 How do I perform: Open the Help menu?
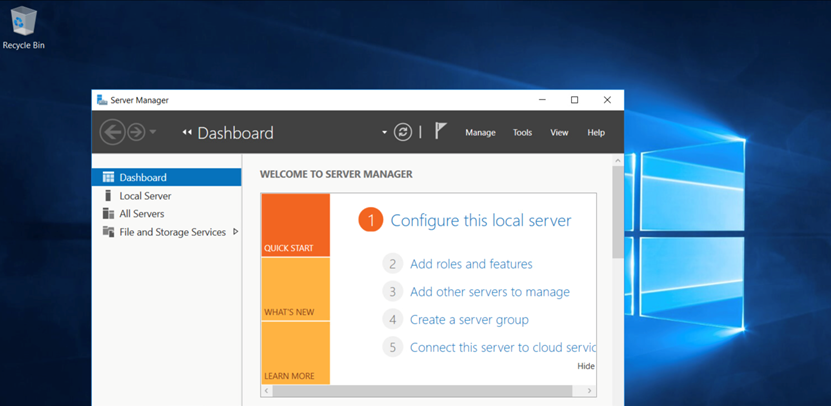coord(596,133)
